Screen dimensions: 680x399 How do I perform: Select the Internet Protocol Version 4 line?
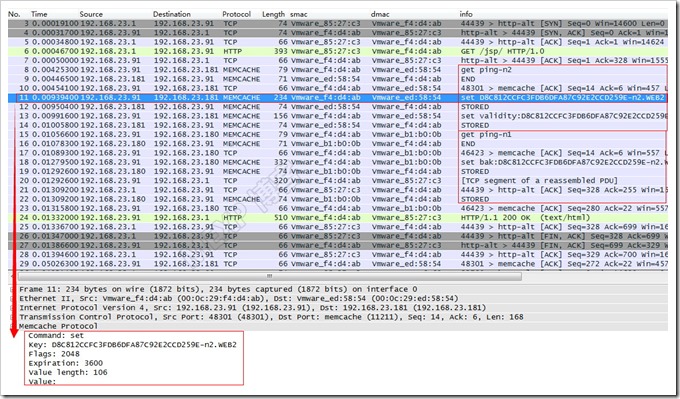coord(252,308)
